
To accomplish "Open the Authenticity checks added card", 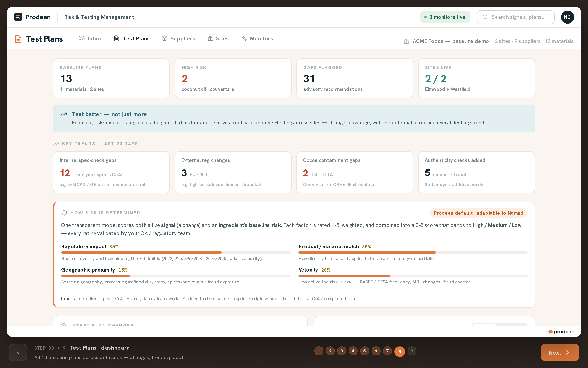I will click(477, 172).
